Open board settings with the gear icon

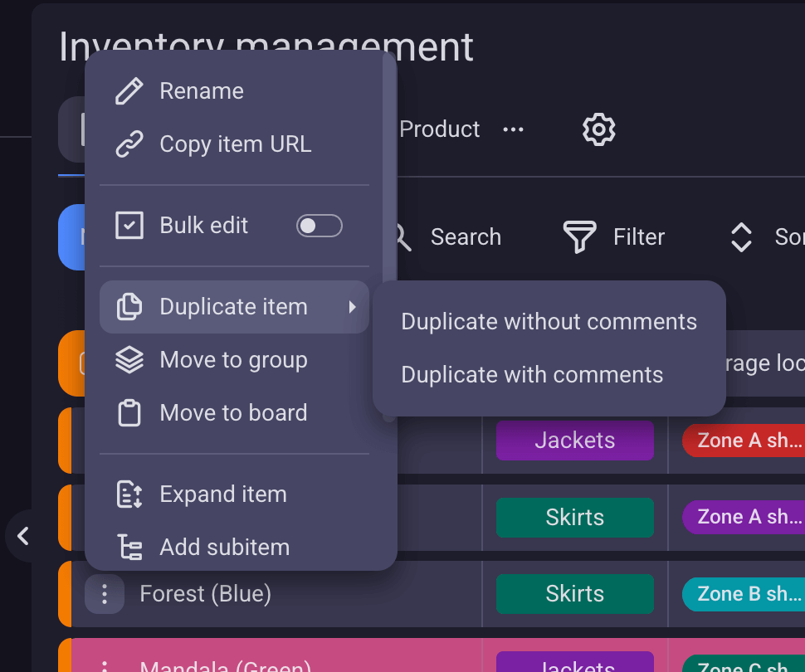point(598,129)
